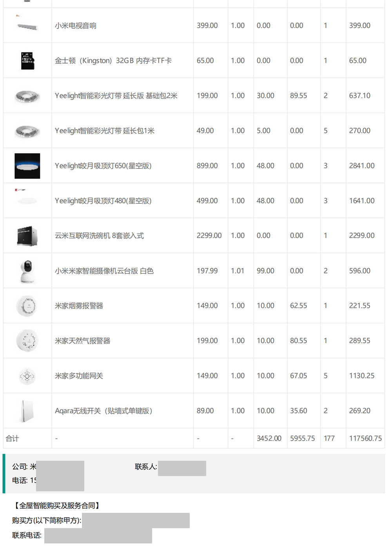Viewport: 392px width, 554px height.
Task: Select the 62.55 amount for 米家烟雾报警器
Action: tap(299, 306)
